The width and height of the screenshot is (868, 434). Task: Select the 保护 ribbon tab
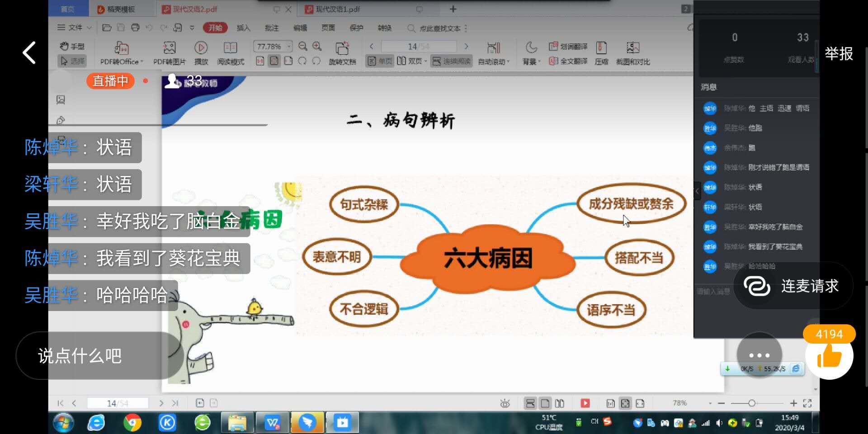tap(356, 28)
